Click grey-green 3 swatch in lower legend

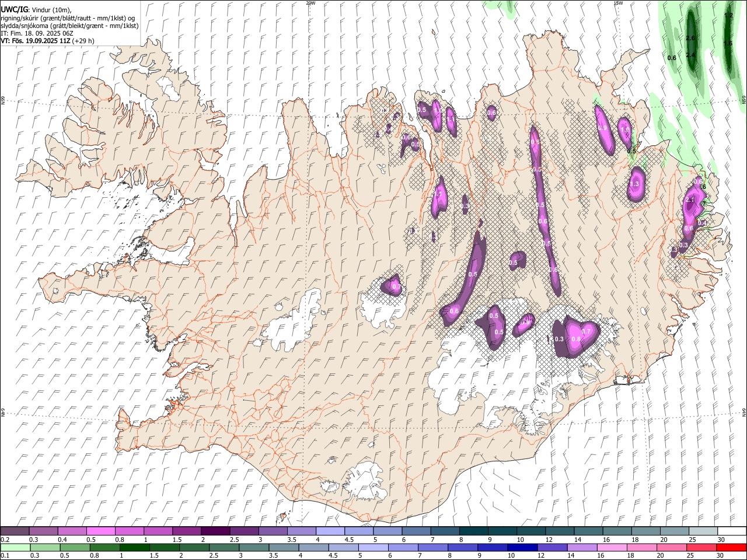point(254,548)
